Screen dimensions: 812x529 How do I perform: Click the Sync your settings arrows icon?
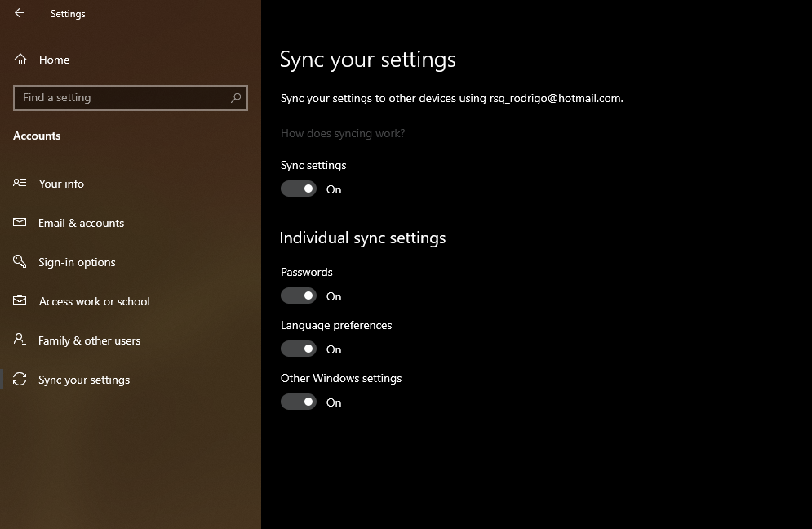pos(20,380)
